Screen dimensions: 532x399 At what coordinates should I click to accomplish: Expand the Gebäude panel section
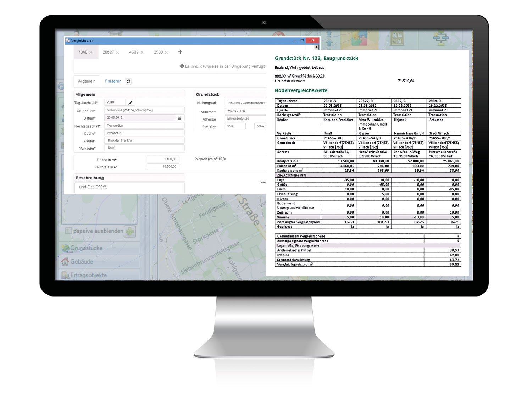pyautogui.click(x=82, y=261)
